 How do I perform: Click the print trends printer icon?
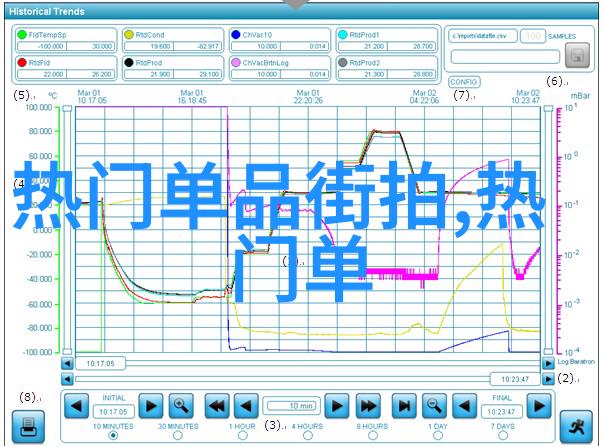tap(28, 426)
